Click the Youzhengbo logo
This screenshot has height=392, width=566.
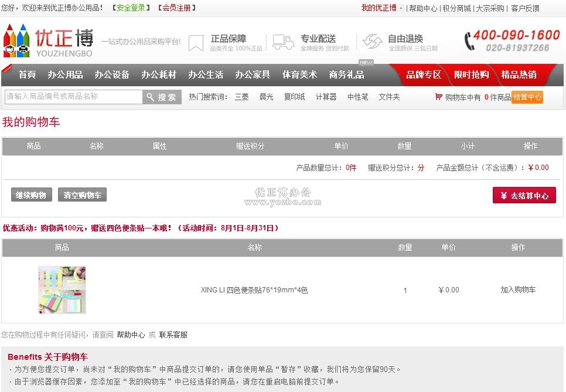[48, 40]
